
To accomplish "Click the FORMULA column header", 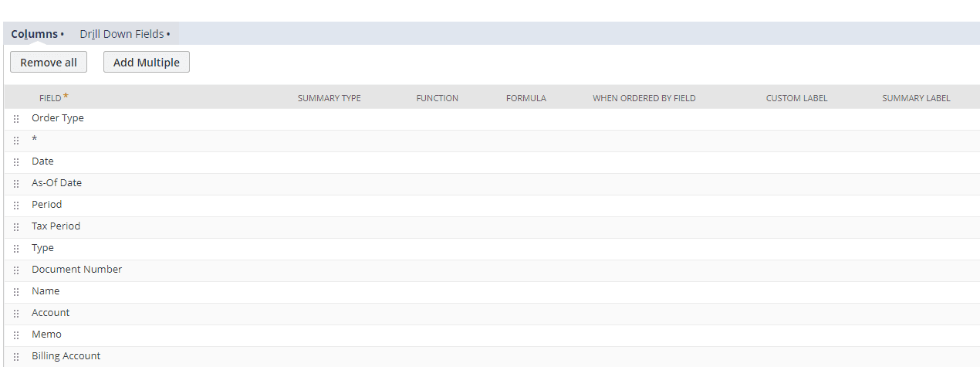I will click(526, 98).
